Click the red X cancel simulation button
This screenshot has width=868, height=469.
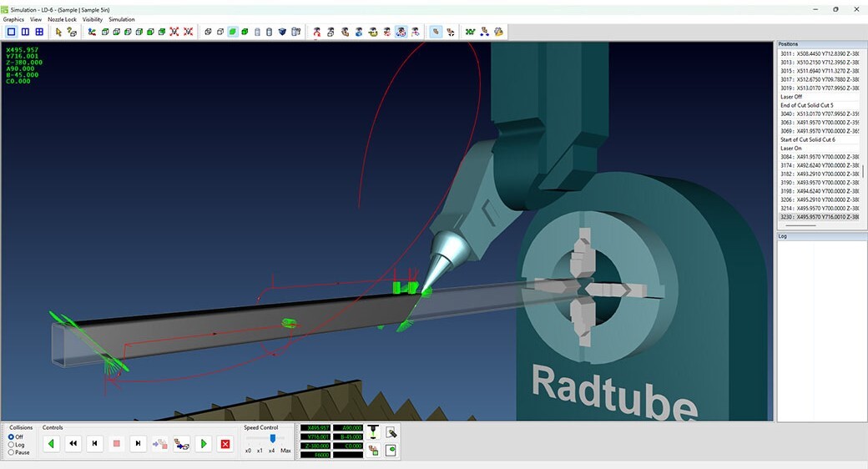click(225, 444)
